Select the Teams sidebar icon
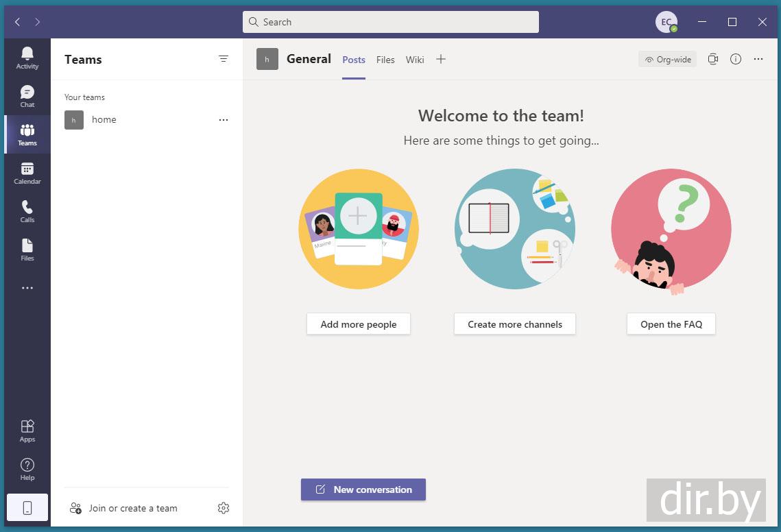This screenshot has width=781, height=532. pyautogui.click(x=27, y=134)
